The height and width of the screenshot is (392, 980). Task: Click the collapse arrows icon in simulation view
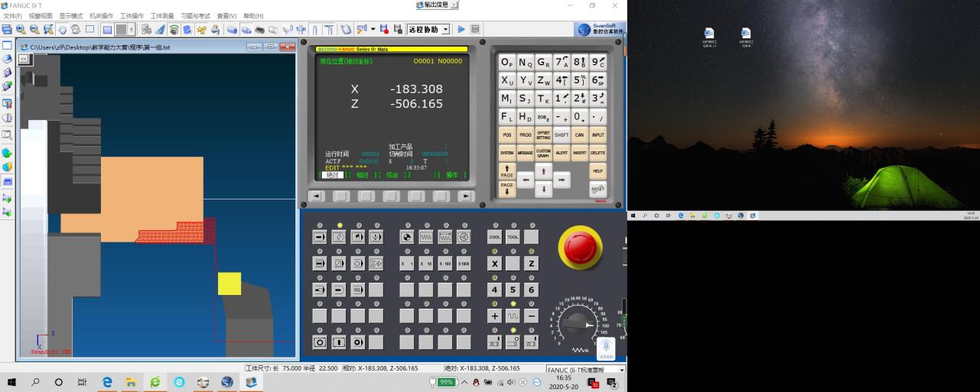pos(24,58)
